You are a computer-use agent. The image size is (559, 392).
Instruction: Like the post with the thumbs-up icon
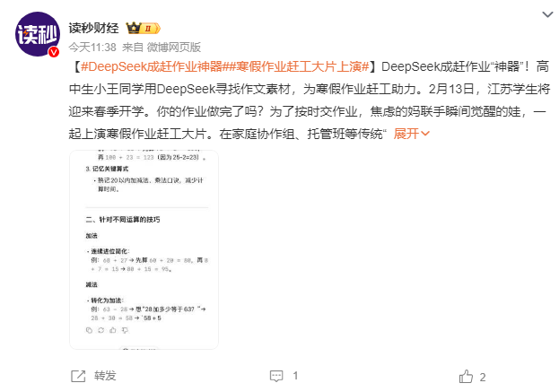tap(466, 377)
